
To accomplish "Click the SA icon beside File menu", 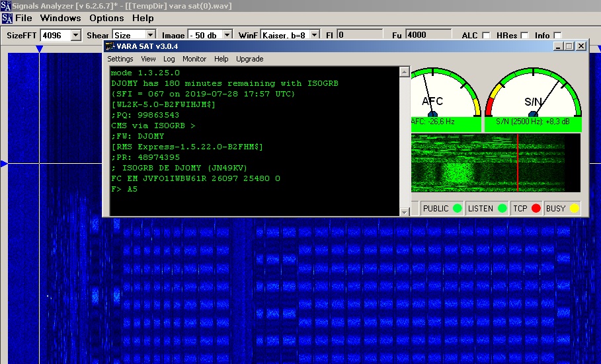I will pyautogui.click(x=7, y=18).
